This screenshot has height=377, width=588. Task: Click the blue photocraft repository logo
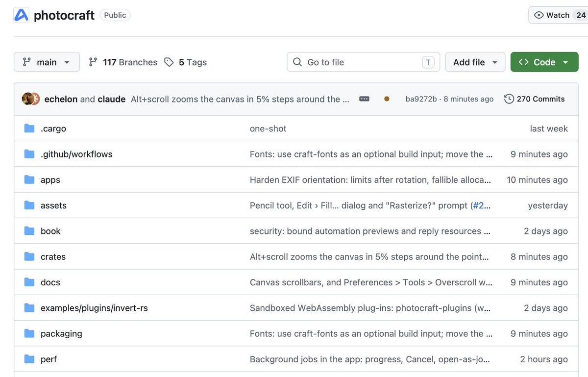coord(21,15)
